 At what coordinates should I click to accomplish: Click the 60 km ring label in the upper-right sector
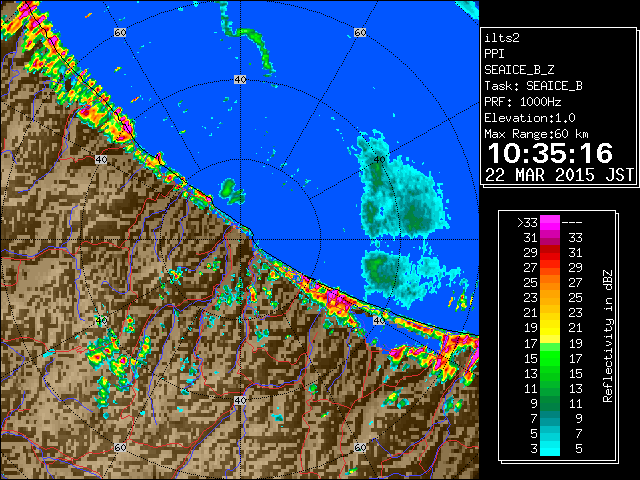click(360, 32)
